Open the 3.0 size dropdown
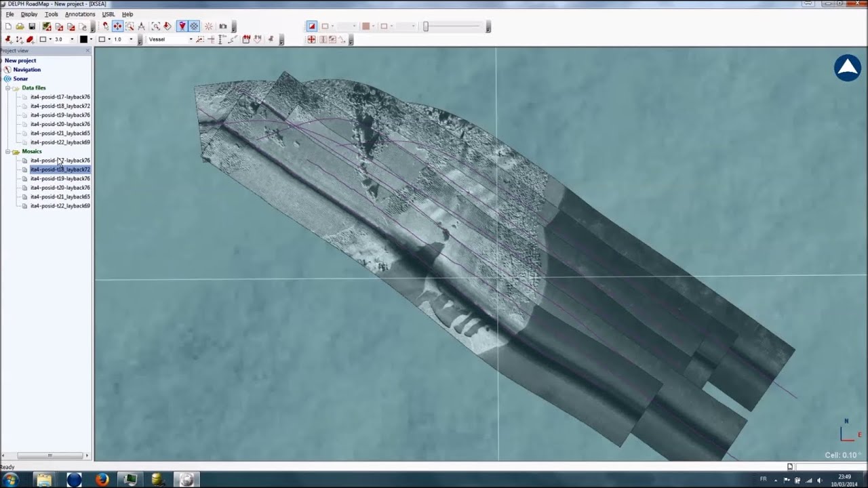Viewport: 868px width, 488px height. pos(72,39)
